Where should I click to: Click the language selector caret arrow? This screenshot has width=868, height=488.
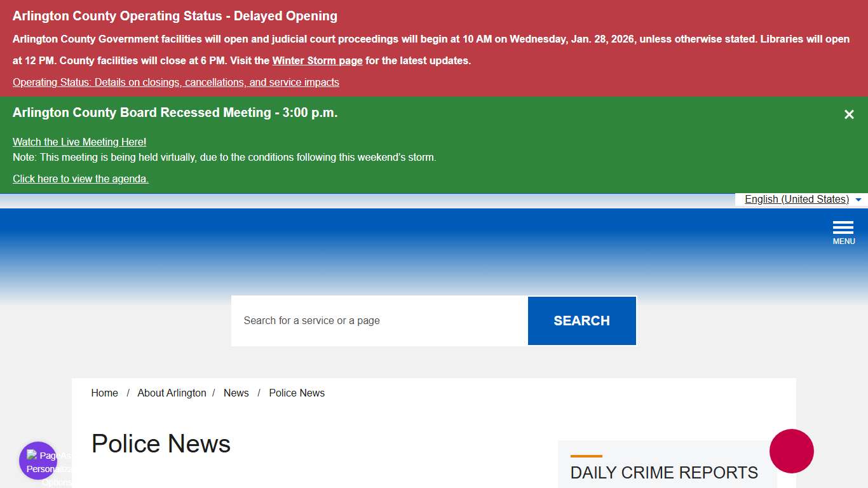[x=858, y=199]
